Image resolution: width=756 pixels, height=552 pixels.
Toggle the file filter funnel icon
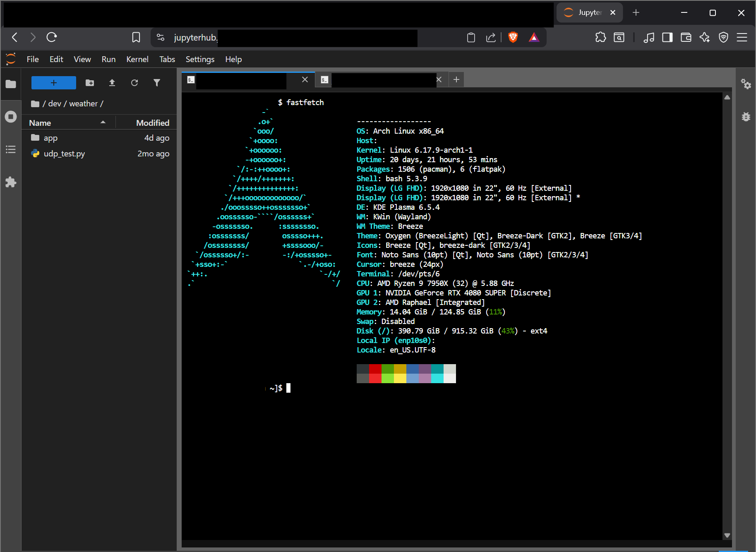pos(157,83)
